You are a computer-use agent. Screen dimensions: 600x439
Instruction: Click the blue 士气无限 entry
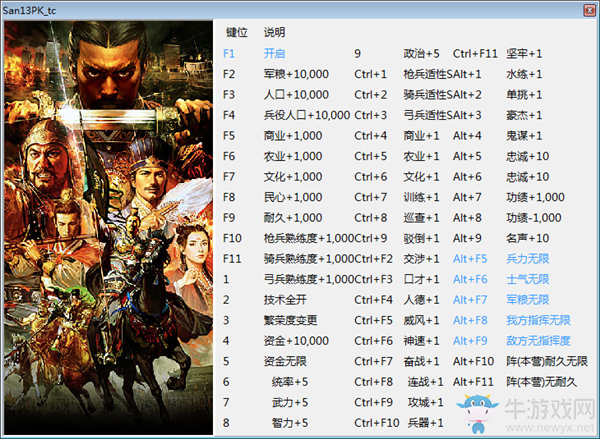(x=528, y=279)
